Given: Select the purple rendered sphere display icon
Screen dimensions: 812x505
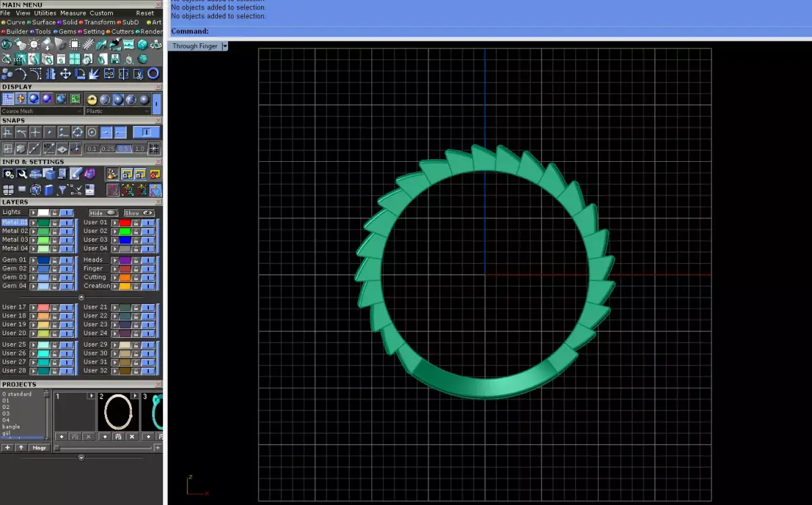Looking at the screenshot, I should point(47,99).
